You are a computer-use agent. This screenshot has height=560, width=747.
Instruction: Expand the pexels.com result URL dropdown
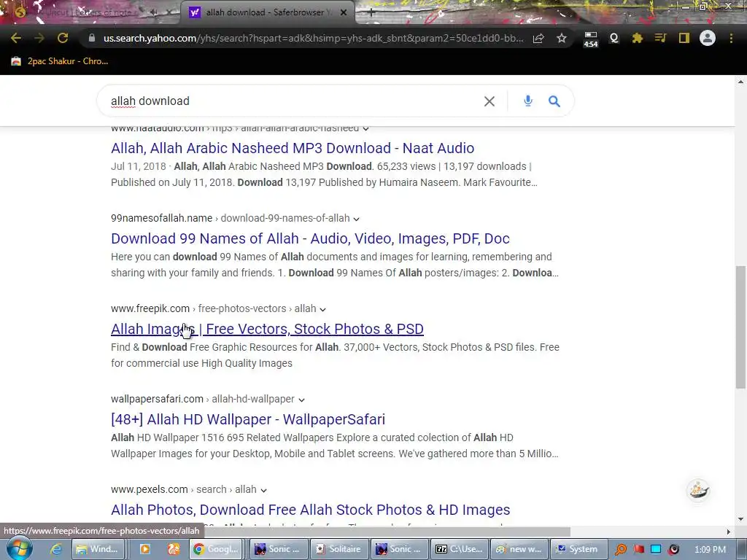(x=263, y=491)
